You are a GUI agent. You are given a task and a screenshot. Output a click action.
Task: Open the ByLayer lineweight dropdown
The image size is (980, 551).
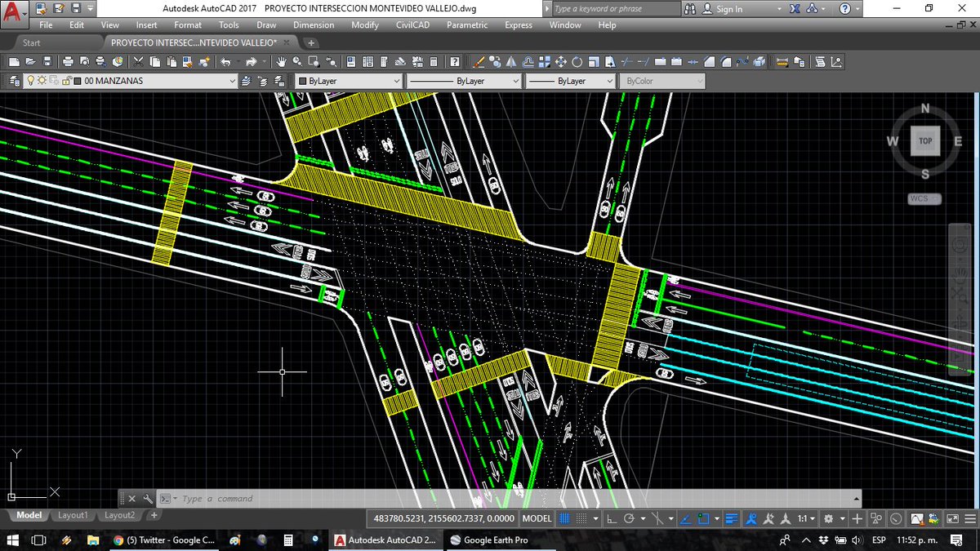click(609, 81)
